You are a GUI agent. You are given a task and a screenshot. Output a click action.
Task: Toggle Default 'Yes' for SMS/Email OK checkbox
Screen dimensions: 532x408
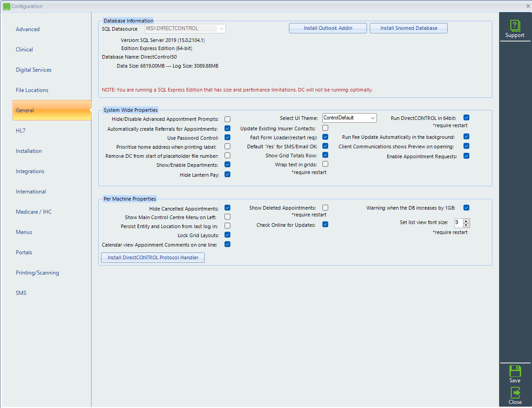click(x=325, y=146)
